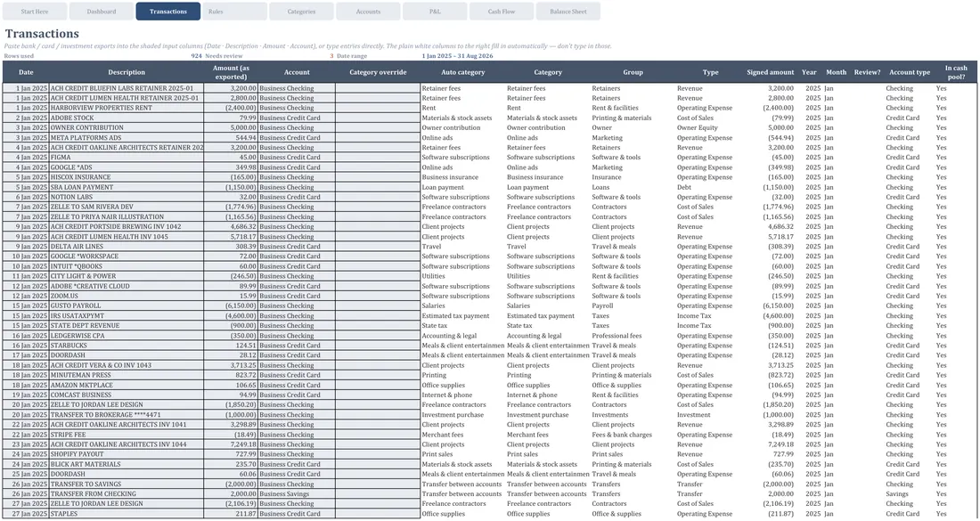Select ACH CREDIT PORTSIDE BREWING INV 1042

click(x=127, y=227)
